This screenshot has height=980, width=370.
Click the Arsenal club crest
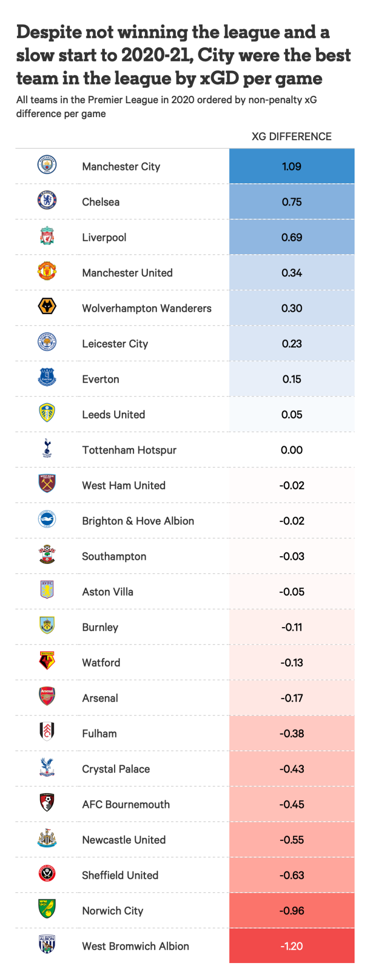coord(47,696)
